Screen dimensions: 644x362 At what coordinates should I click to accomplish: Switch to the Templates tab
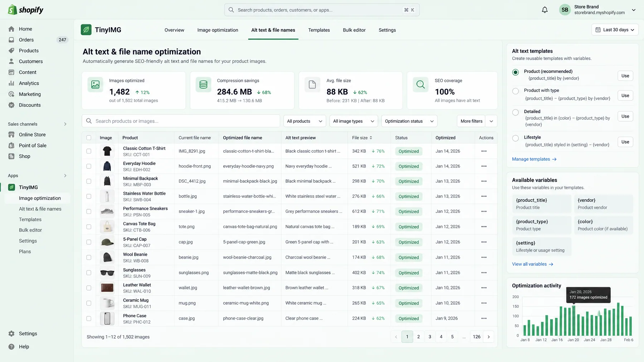click(x=319, y=30)
